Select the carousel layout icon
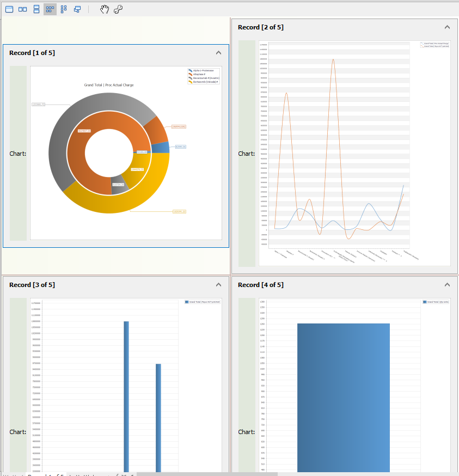The image size is (459, 476). coord(77,9)
